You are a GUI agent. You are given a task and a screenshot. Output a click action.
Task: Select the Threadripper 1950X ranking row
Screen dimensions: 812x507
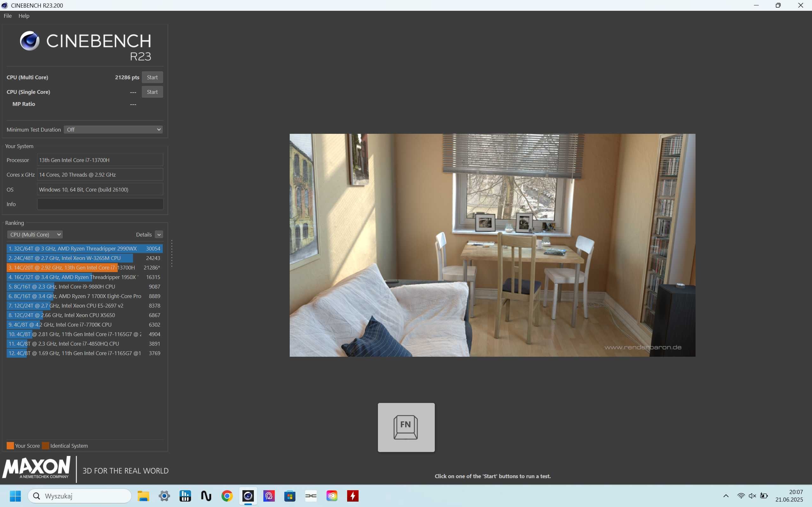tap(84, 277)
